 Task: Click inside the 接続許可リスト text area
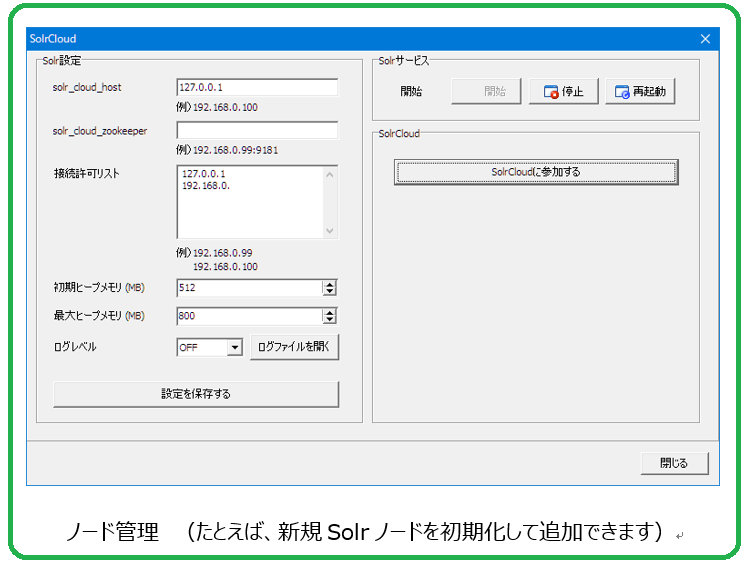[x=250, y=202]
